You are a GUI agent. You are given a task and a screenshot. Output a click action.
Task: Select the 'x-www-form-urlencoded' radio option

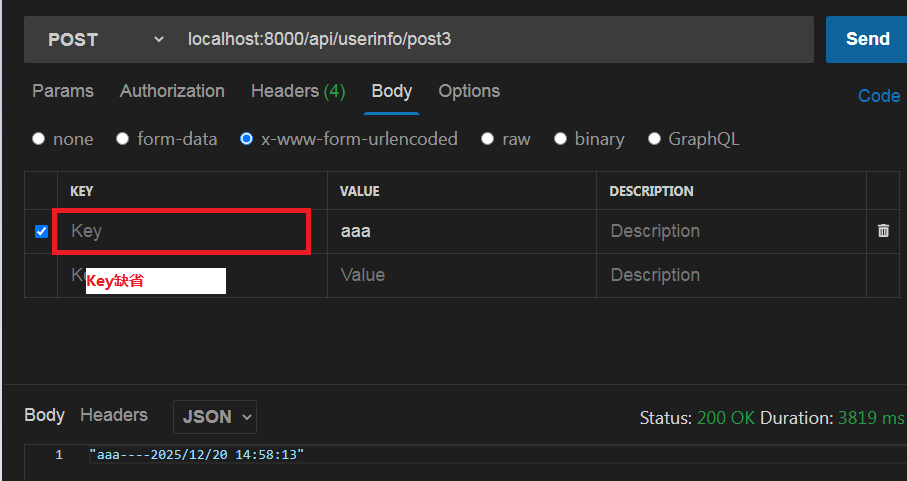(x=246, y=139)
